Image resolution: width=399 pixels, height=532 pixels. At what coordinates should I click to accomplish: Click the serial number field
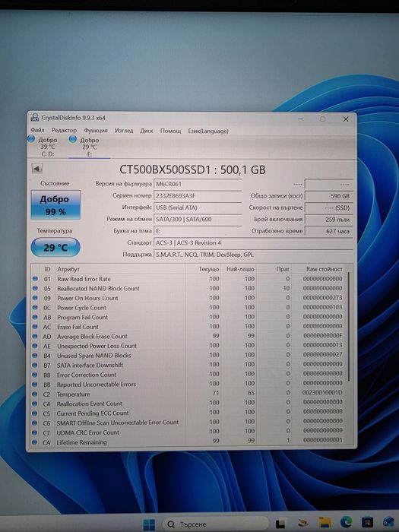198,196
